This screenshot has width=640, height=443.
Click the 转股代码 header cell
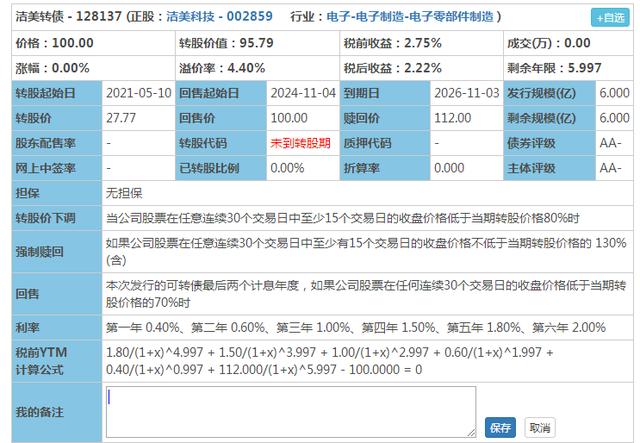click(x=221, y=143)
